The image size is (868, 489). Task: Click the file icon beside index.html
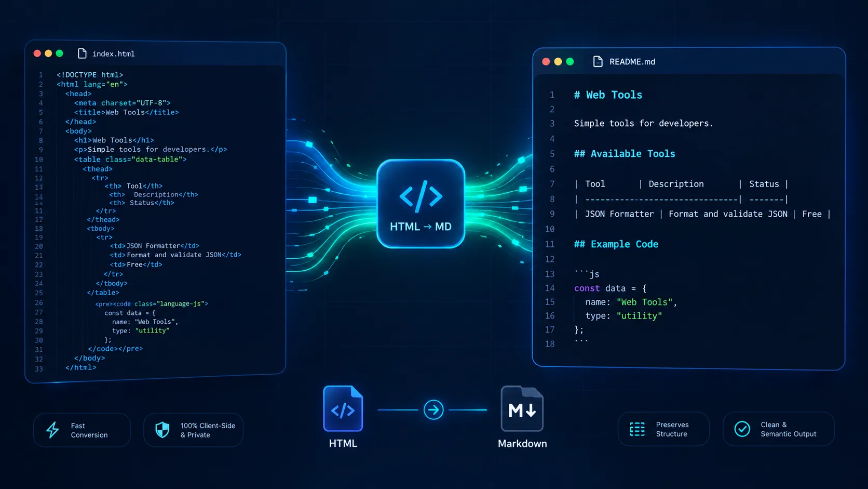[82, 54]
